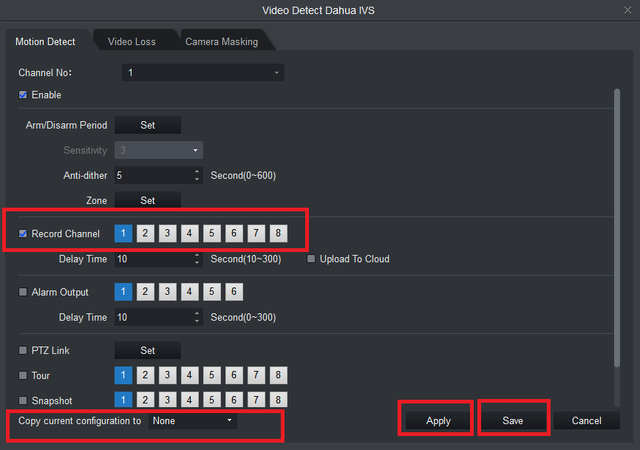
Task: Click the Record Channel Delay Time field
Action: point(153,259)
